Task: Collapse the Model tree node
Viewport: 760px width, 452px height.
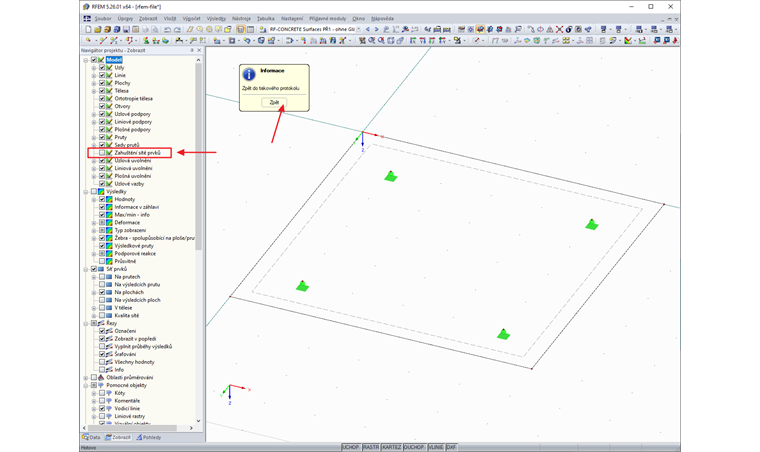Action: 86,60
